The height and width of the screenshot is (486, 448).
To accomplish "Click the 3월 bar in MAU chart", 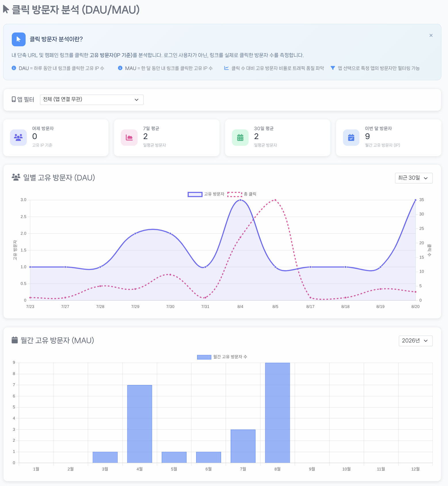I will point(105,457).
